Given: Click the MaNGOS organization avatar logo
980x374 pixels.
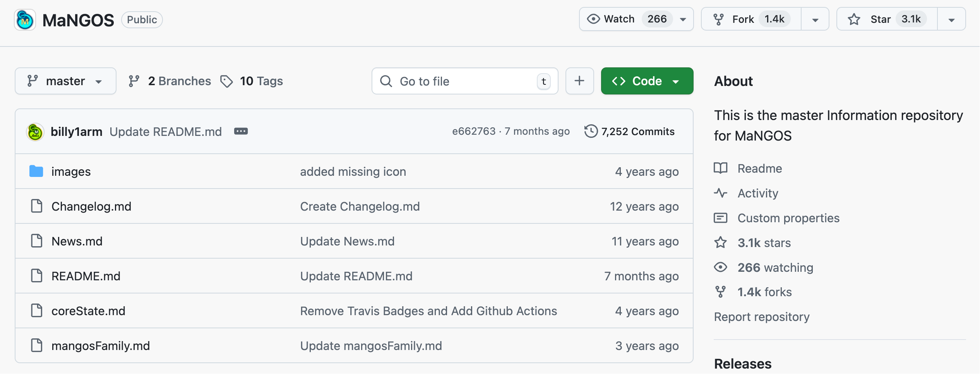Looking at the screenshot, I should click(25, 20).
